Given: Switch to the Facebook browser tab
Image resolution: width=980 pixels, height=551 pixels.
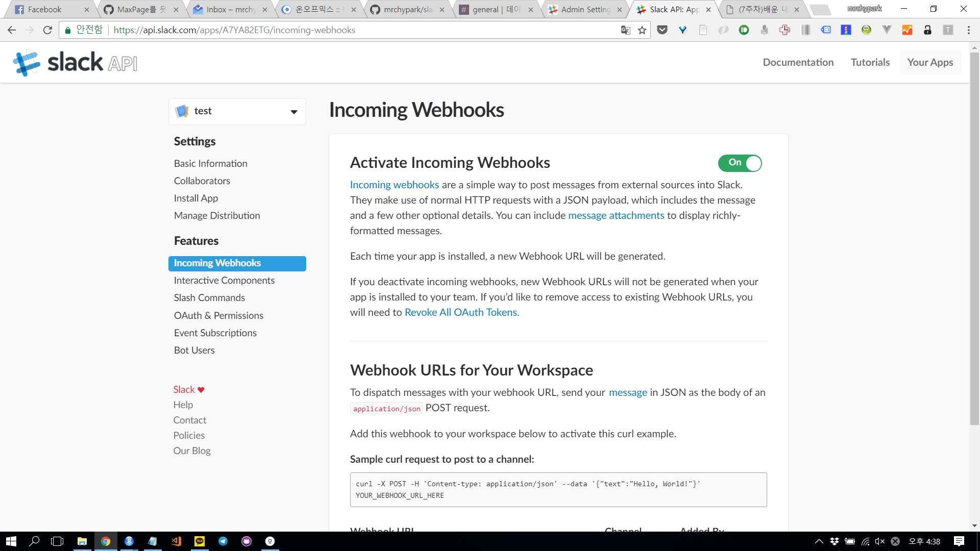Looking at the screenshot, I should 45,9.
